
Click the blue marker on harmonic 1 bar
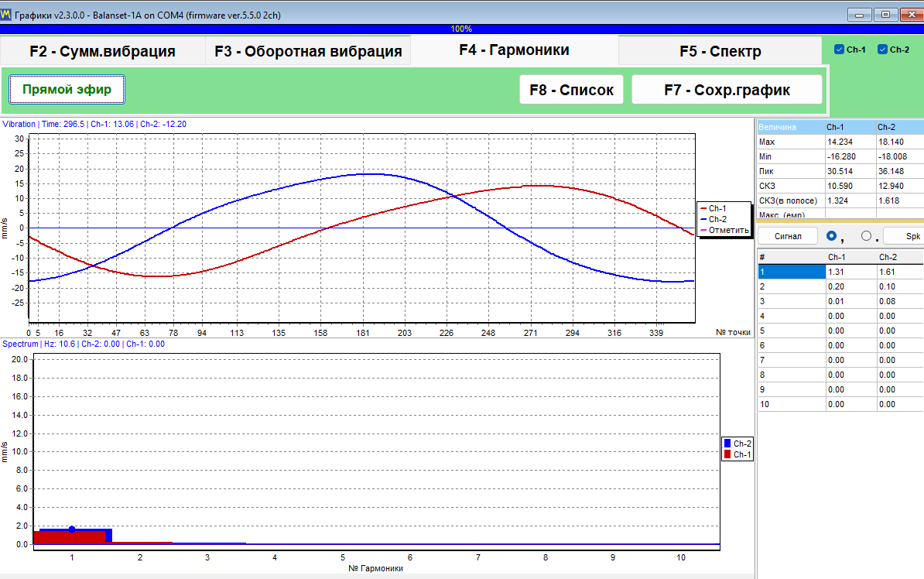coord(72,529)
